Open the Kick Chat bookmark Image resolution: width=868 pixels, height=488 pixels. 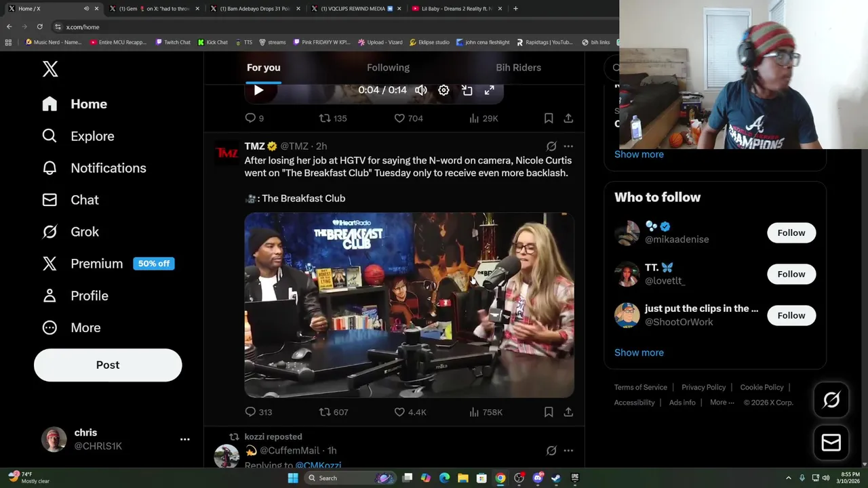click(x=213, y=42)
